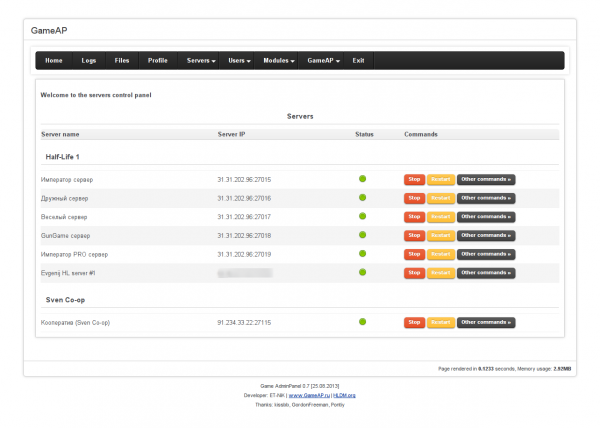The width and height of the screenshot is (600, 428).
Task: Stop the Дружный сервер server
Action: tap(414, 198)
